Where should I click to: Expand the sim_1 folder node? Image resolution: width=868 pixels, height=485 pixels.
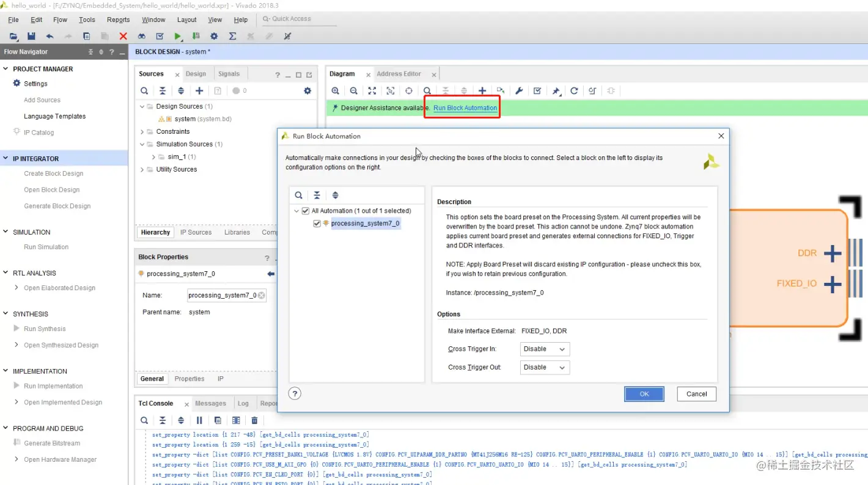pos(153,157)
